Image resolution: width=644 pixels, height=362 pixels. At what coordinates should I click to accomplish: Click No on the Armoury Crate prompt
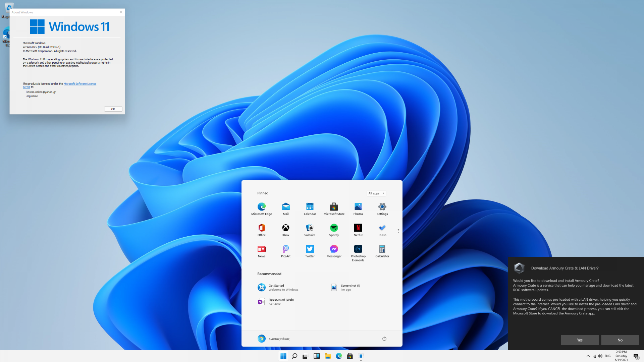click(x=620, y=340)
